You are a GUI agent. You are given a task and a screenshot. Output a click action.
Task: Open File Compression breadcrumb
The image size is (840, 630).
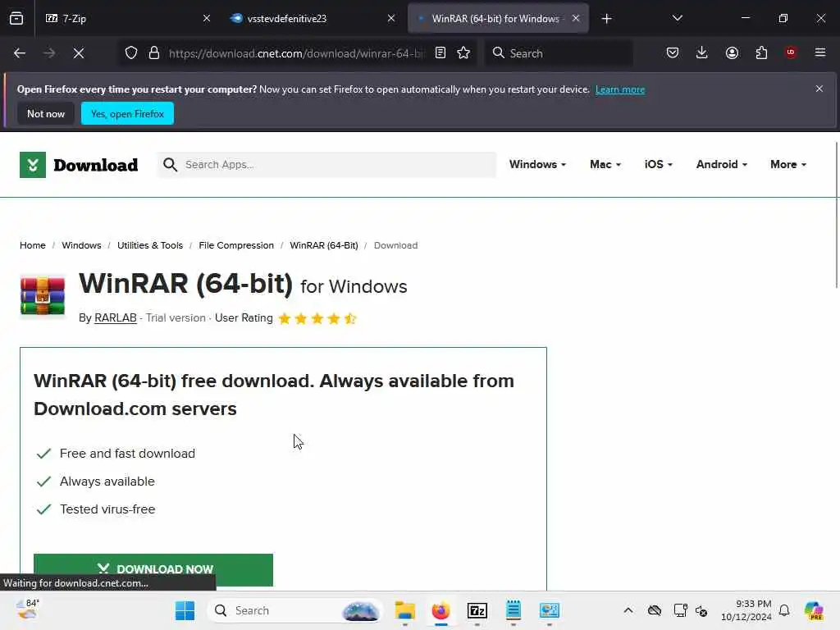tap(236, 245)
